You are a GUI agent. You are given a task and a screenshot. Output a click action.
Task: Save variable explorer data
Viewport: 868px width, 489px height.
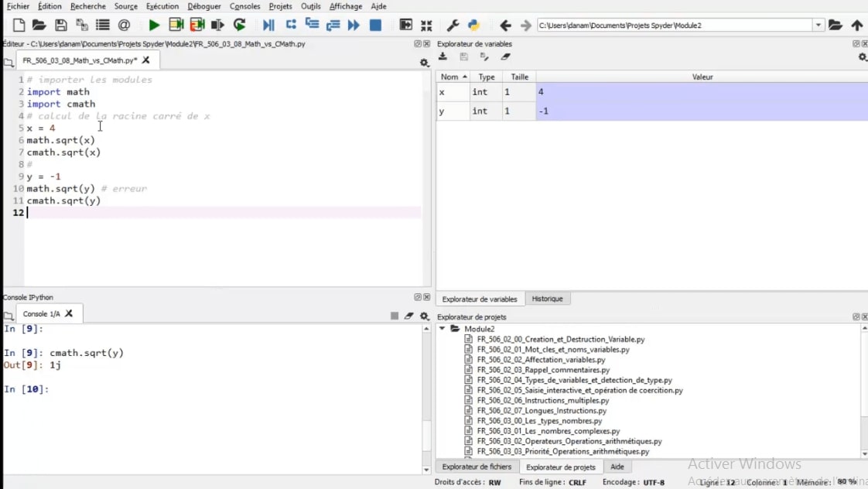[464, 56]
